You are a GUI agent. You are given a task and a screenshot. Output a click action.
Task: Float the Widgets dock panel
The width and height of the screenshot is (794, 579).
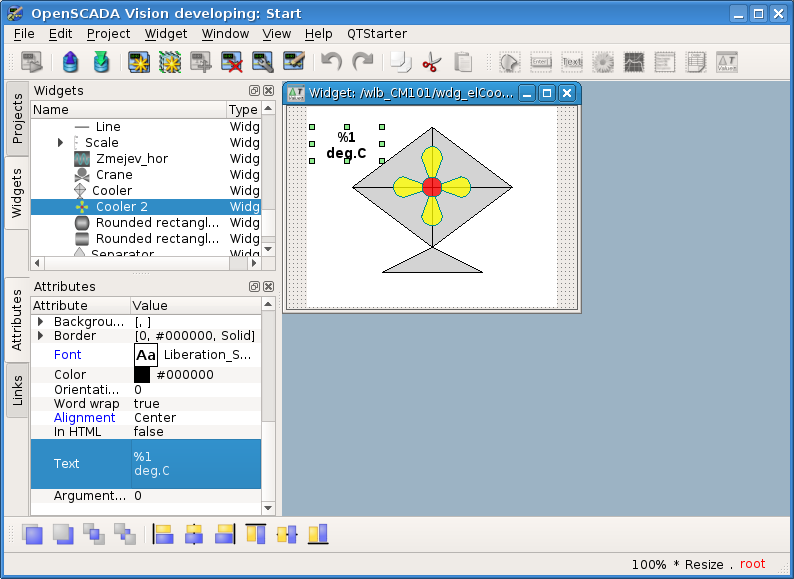254,91
